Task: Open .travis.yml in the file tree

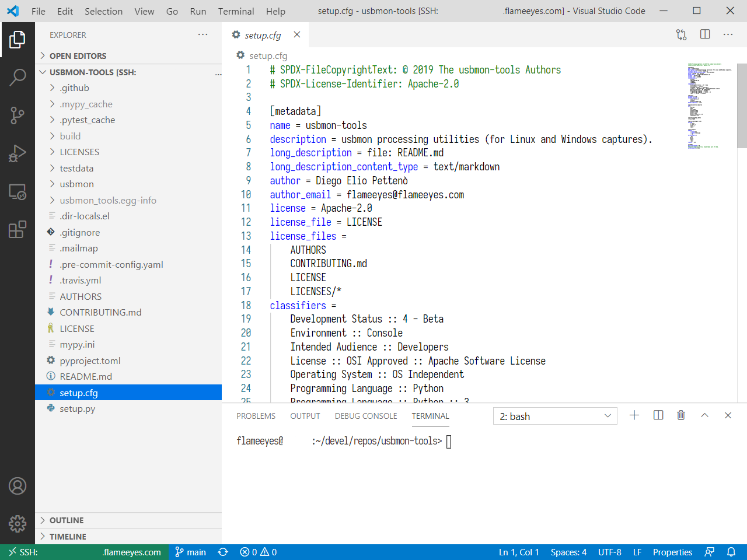Action: click(128, 281)
